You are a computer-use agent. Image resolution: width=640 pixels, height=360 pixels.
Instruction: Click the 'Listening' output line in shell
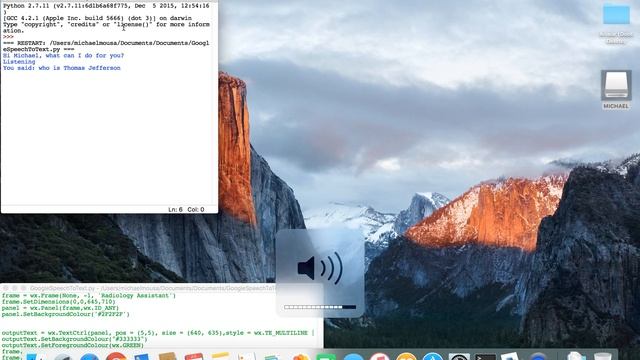click(19, 62)
